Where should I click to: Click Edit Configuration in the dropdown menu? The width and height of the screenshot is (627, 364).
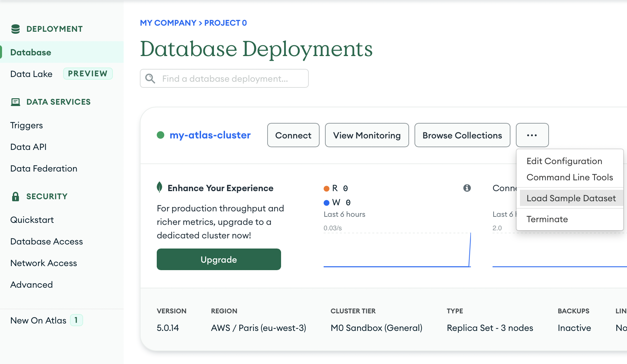(564, 161)
